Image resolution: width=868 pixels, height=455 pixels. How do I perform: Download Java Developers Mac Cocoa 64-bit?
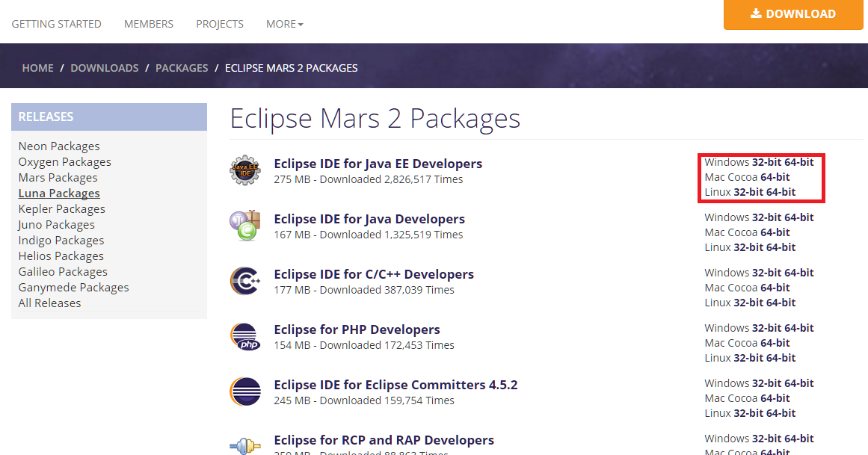pos(775,232)
